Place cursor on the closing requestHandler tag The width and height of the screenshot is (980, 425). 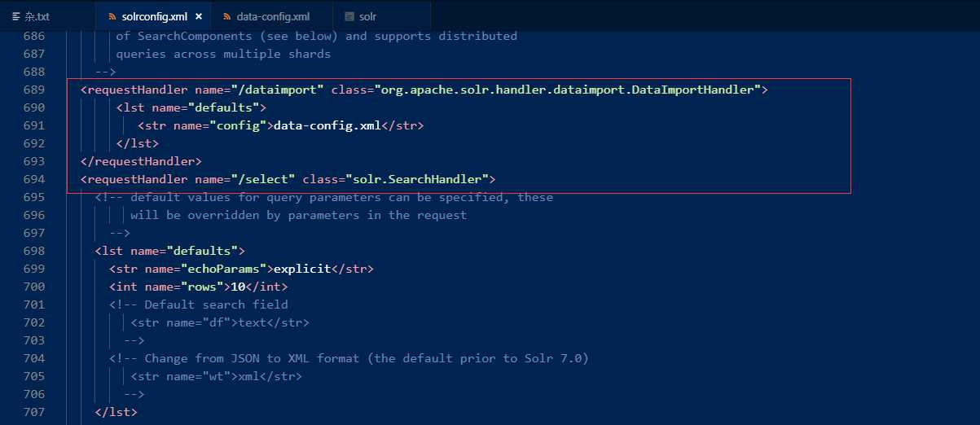[x=141, y=161]
